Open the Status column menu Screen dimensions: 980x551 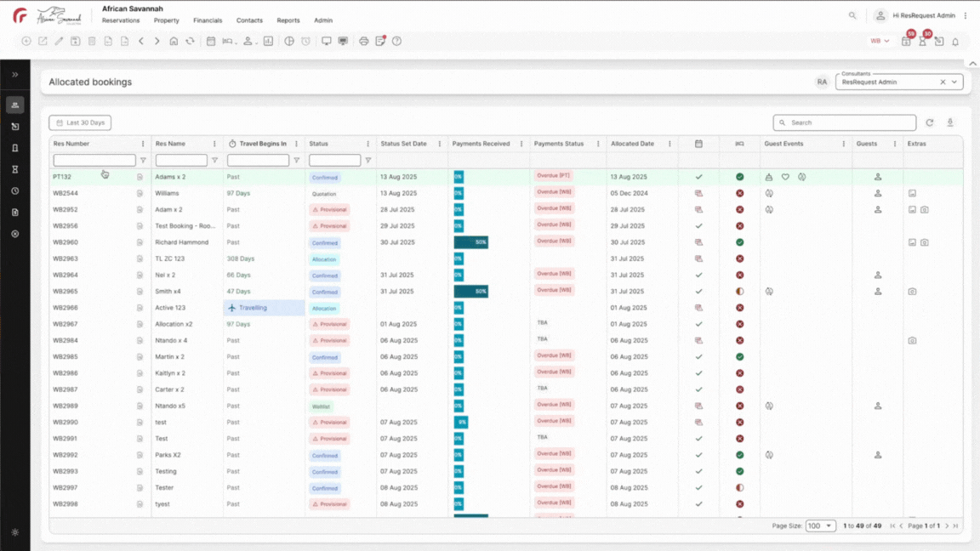368,144
